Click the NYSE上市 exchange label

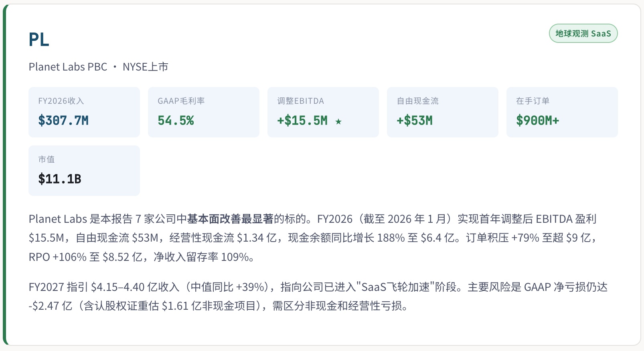(145, 67)
